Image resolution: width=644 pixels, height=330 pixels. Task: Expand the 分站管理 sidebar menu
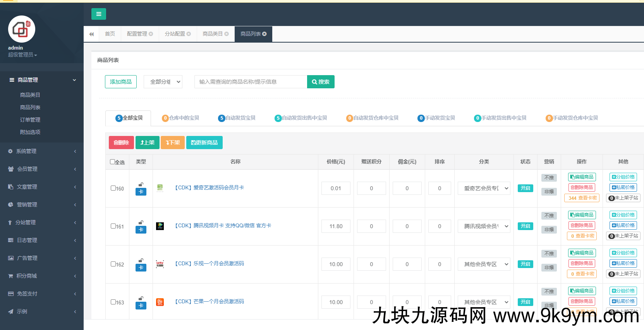[42, 222]
